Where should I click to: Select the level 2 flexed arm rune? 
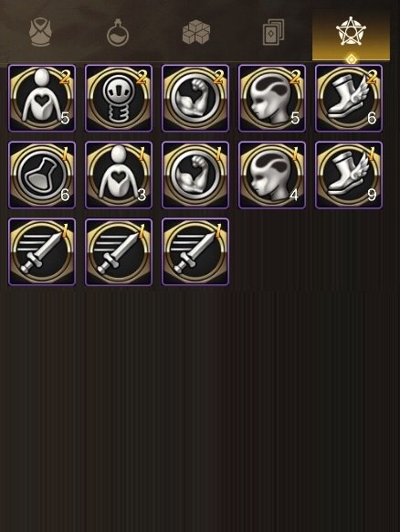(x=195, y=99)
